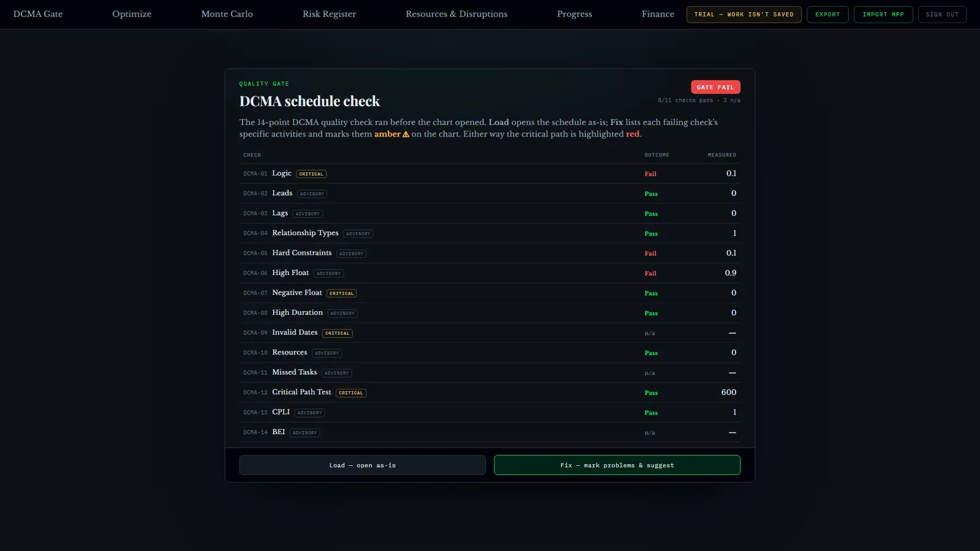This screenshot has width=980, height=551.
Task: Click the n/a outcome for Invalid Dates
Action: point(650,333)
